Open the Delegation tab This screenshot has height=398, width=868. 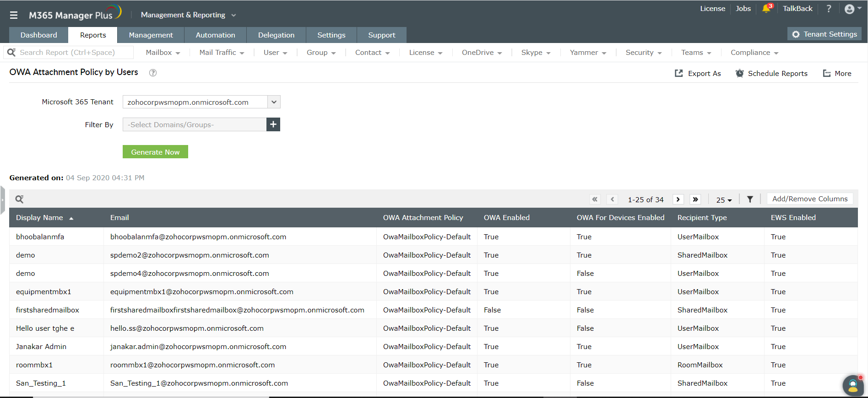click(x=276, y=35)
